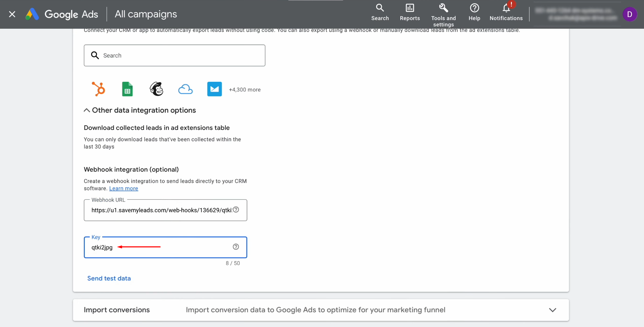Click the magnifier icon in integrations search
Image resolution: width=644 pixels, height=327 pixels.
[x=95, y=55]
